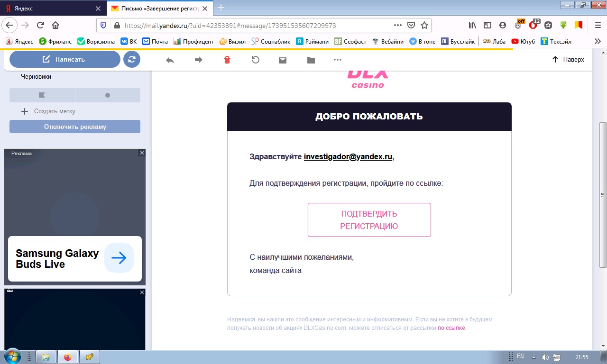The image size is (607, 364).
Task: Open the Фриланс bookmark
Action: click(55, 41)
